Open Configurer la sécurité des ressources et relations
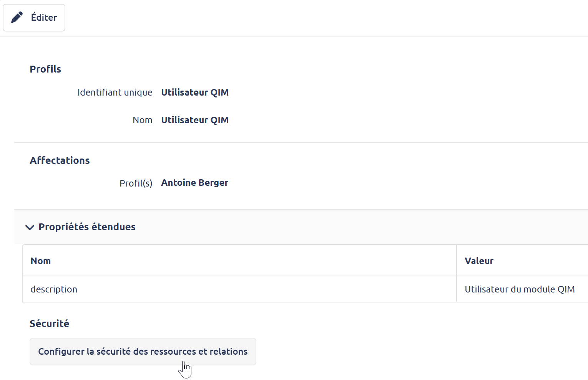The height and width of the screenshot is (380, 588). click(x=143, y=351)
